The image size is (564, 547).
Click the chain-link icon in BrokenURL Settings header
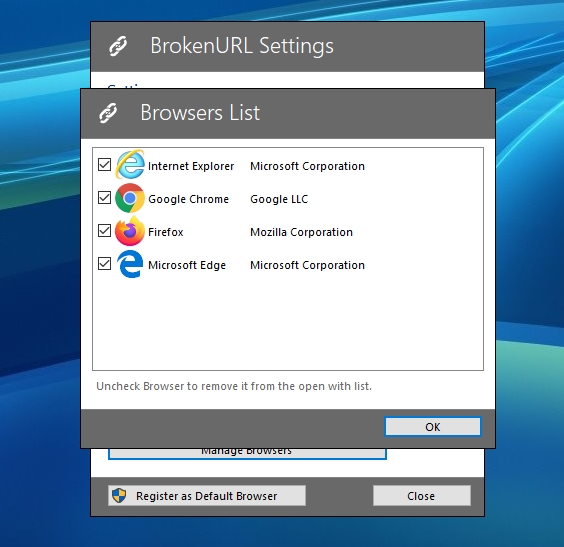pos(118,46)
